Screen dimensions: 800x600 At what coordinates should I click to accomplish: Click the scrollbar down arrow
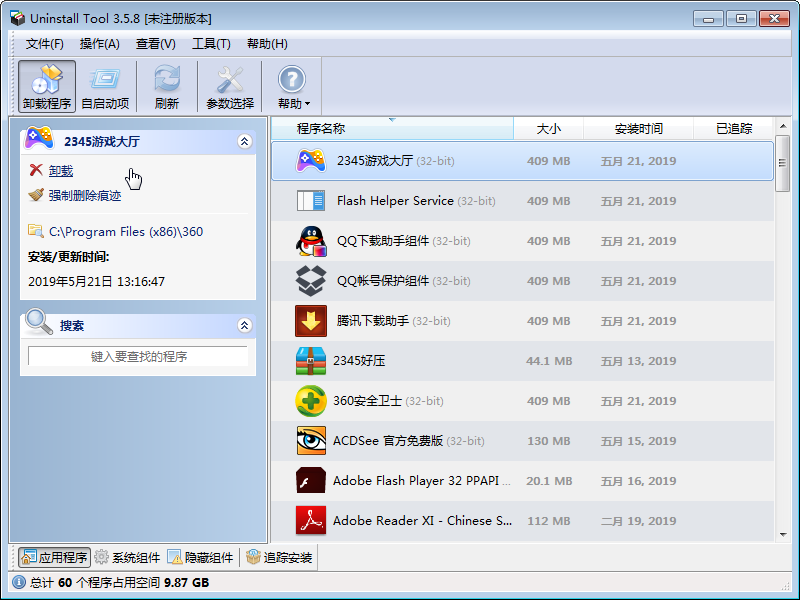783,535
